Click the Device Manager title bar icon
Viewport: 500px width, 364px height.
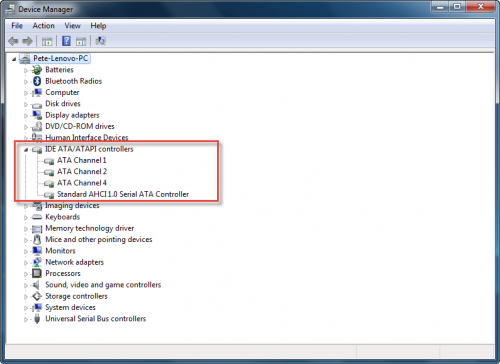(x=10, y=9)
